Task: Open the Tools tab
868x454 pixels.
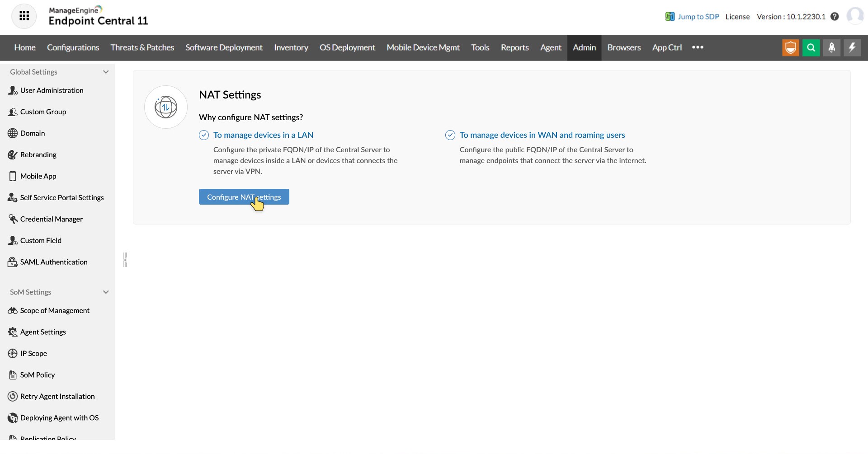Action: click(480, 47)
